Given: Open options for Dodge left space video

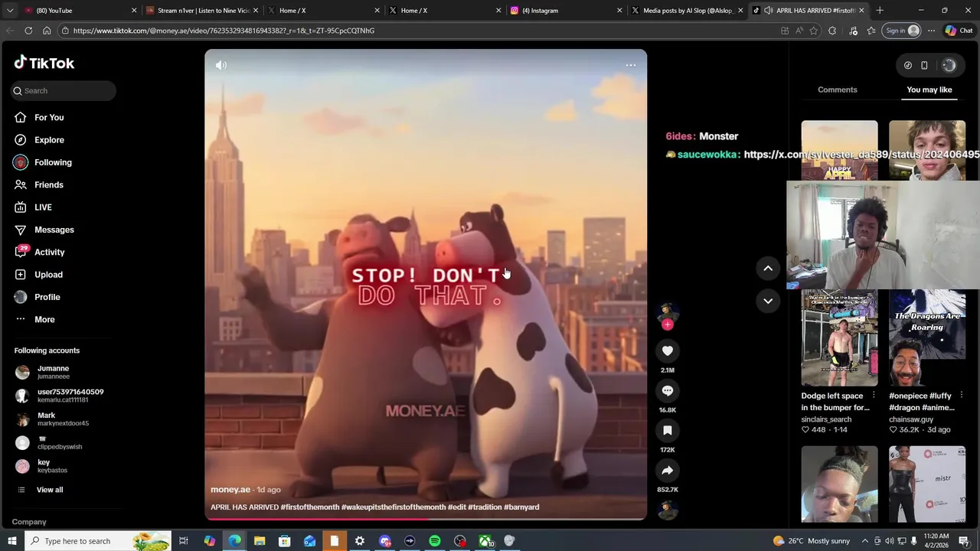Looking at the screenshot, I should (x=874, y=396).
